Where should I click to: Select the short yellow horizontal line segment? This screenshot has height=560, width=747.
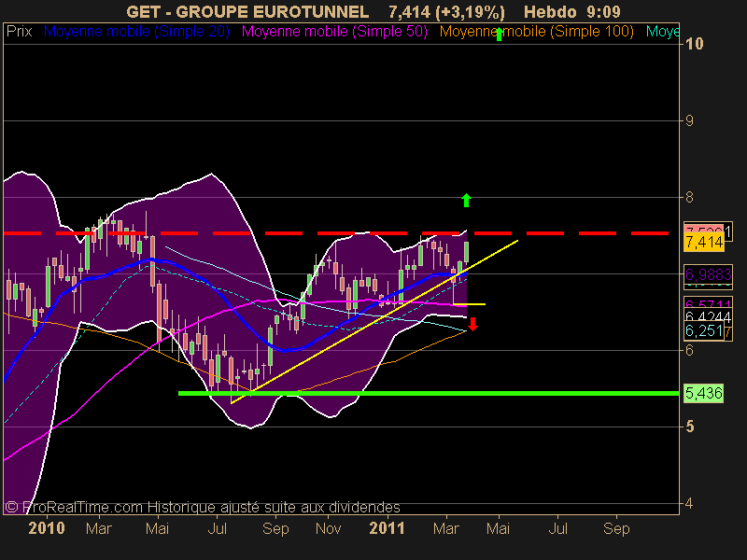(x=469, y=304)
